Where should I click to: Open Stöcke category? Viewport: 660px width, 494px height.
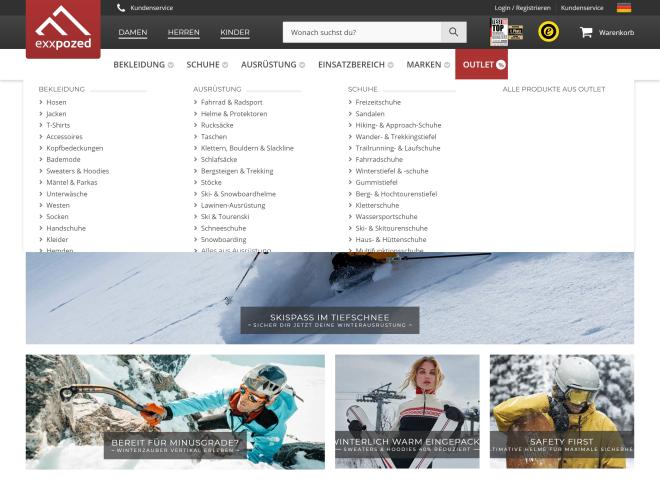pyautogui.click(x=211, y=182)
